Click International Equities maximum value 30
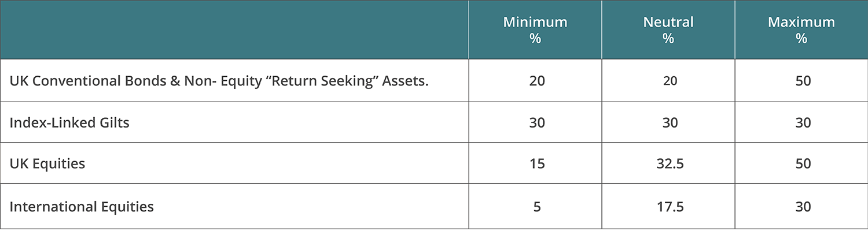 pyautogui.click(x=803, y=206)
